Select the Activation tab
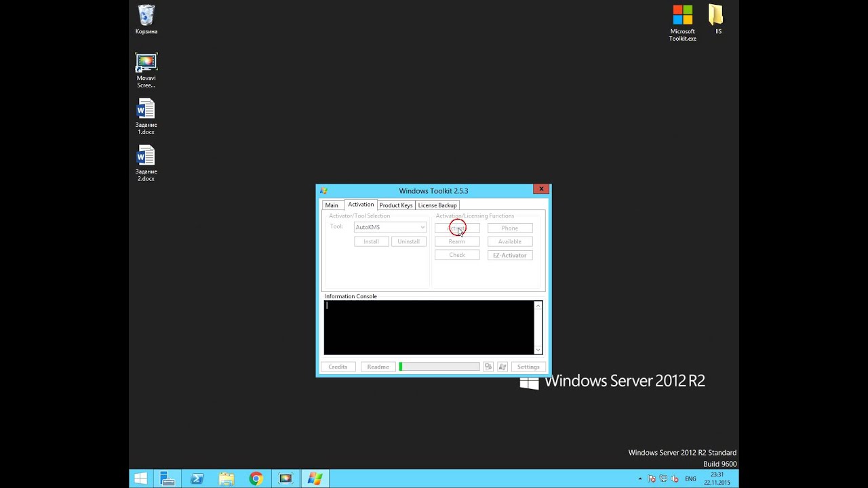 pos(361,205)
